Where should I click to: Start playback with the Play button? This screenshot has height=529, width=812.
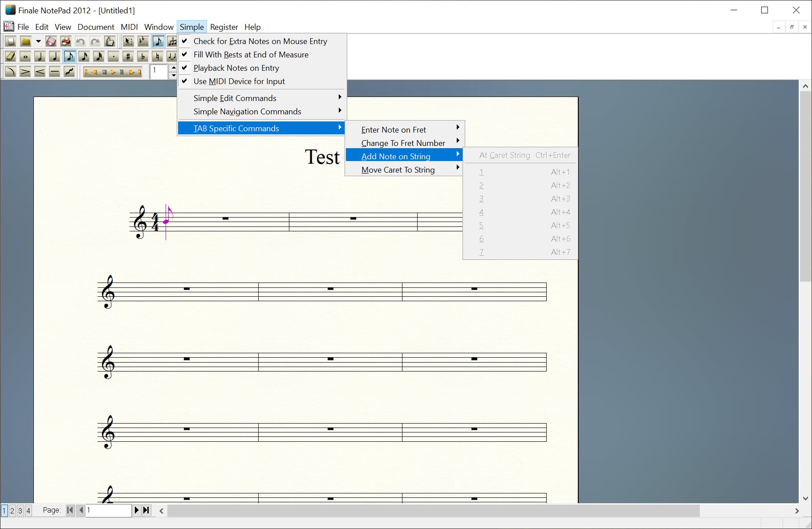point(113,72)
